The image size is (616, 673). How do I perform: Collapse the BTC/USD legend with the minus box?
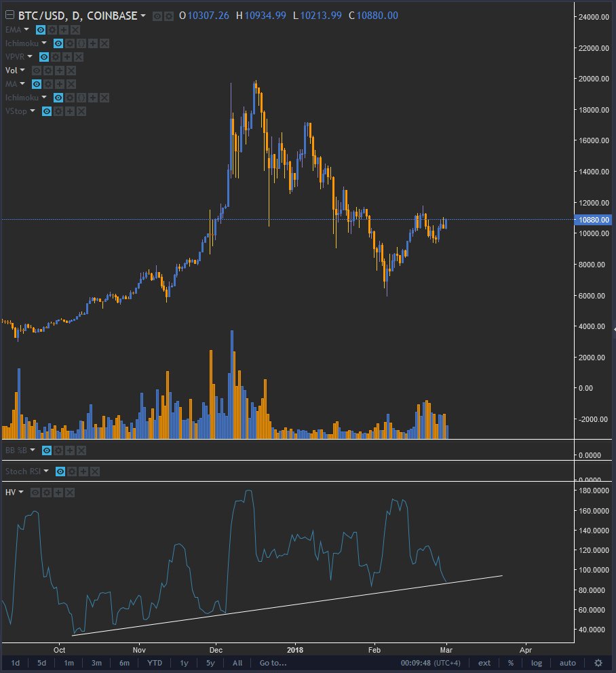[9, 15]
